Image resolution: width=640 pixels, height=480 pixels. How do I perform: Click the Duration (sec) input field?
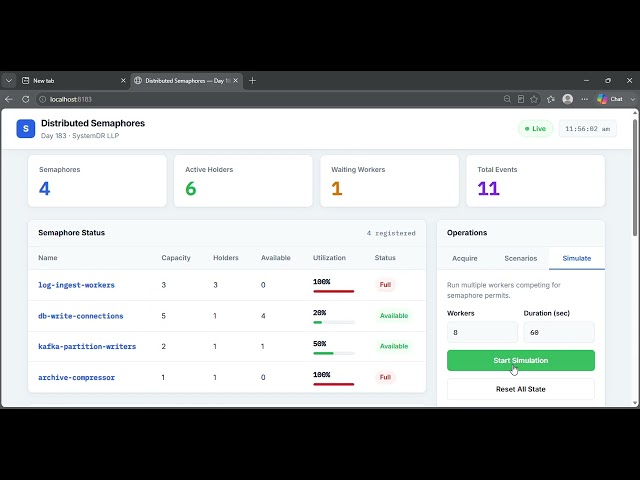pos(559,332)
